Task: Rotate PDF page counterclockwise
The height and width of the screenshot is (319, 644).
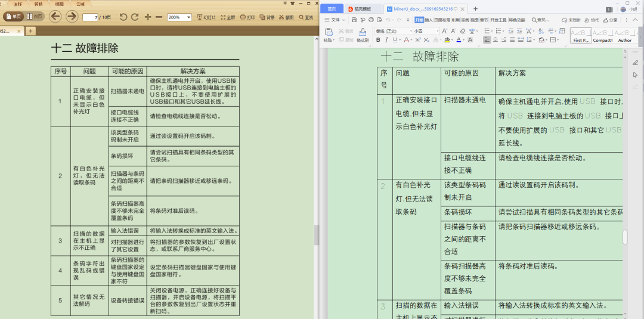Action: (123, 17)
